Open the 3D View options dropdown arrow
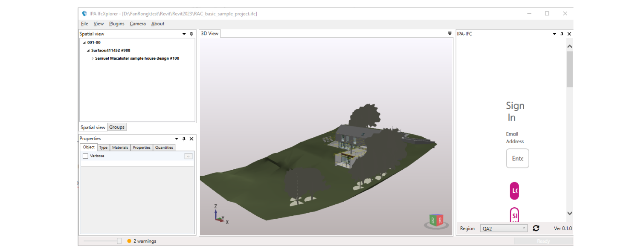Viewport: 644px width, 252px height. 450,33
